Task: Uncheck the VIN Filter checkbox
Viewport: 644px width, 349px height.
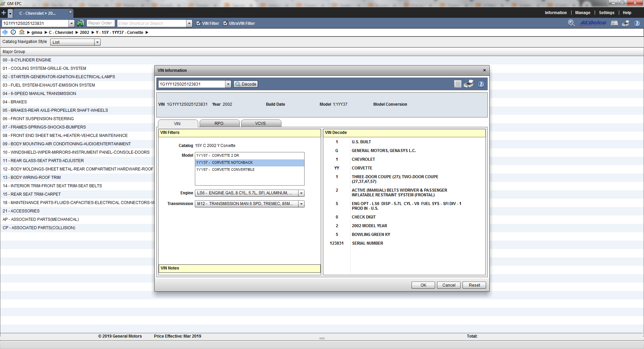Action: tap(198, 23)
